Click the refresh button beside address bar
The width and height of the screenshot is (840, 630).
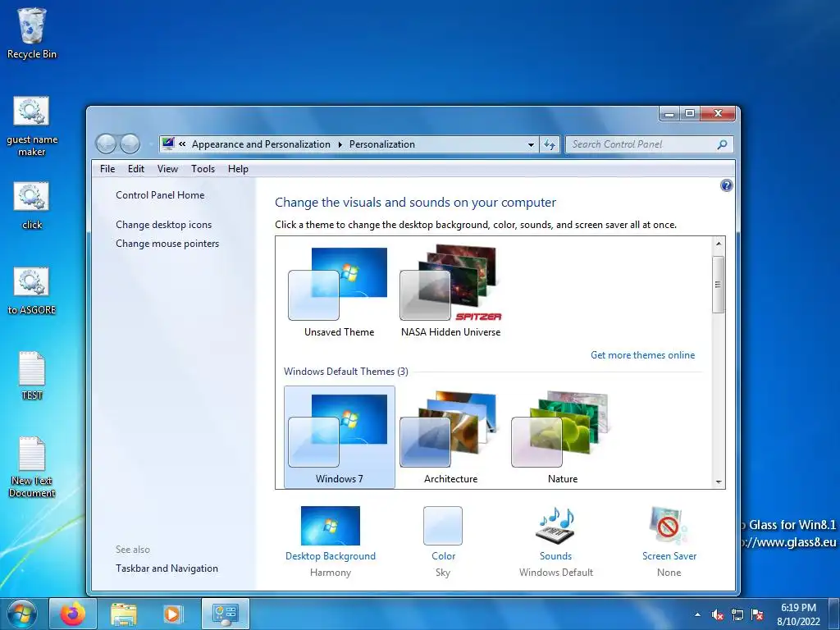pyautogui.click(x=550, y=144)
